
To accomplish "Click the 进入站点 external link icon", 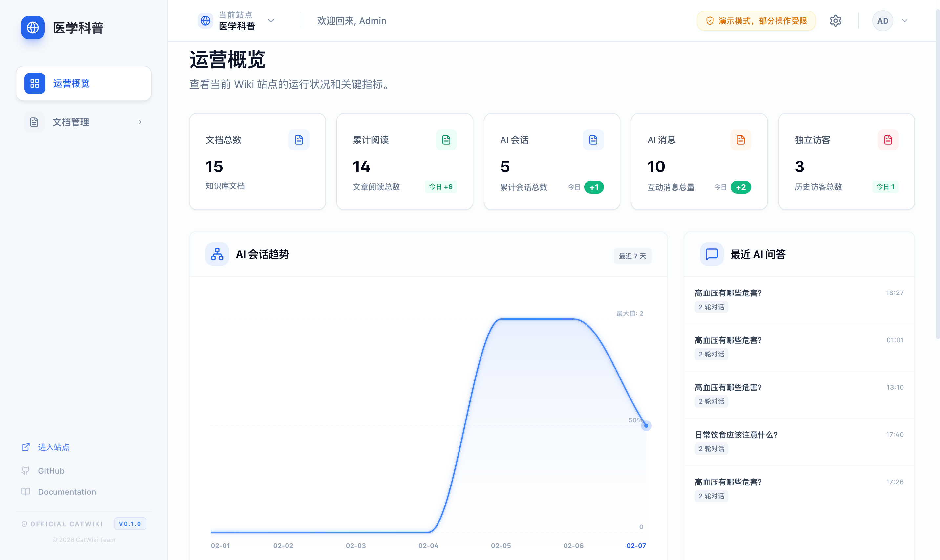I will click(26, 447).
